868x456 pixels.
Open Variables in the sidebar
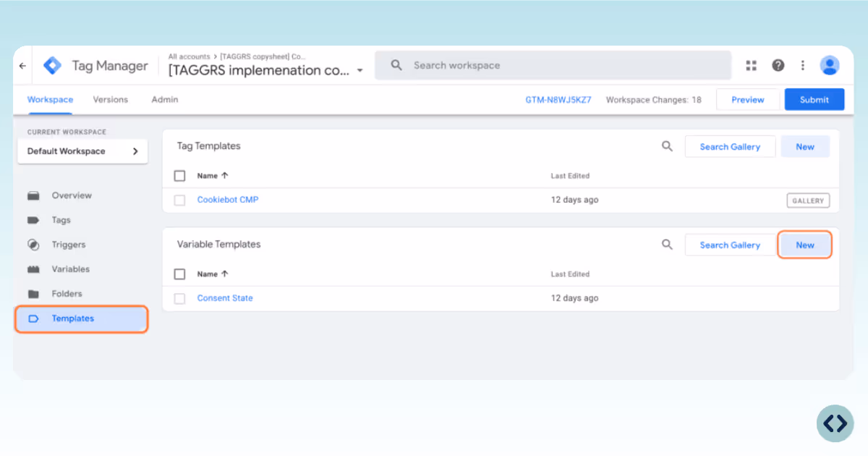(71, 269)
